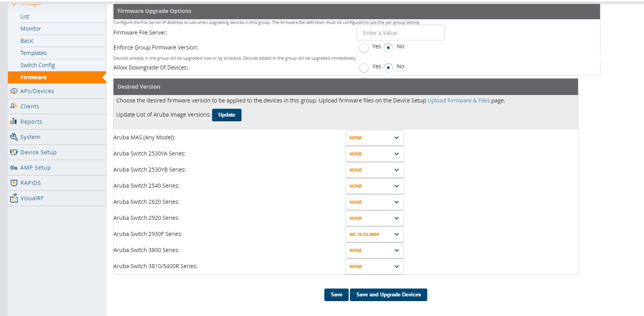Click the Reports bar chart icon

click(x=14, y=121)
